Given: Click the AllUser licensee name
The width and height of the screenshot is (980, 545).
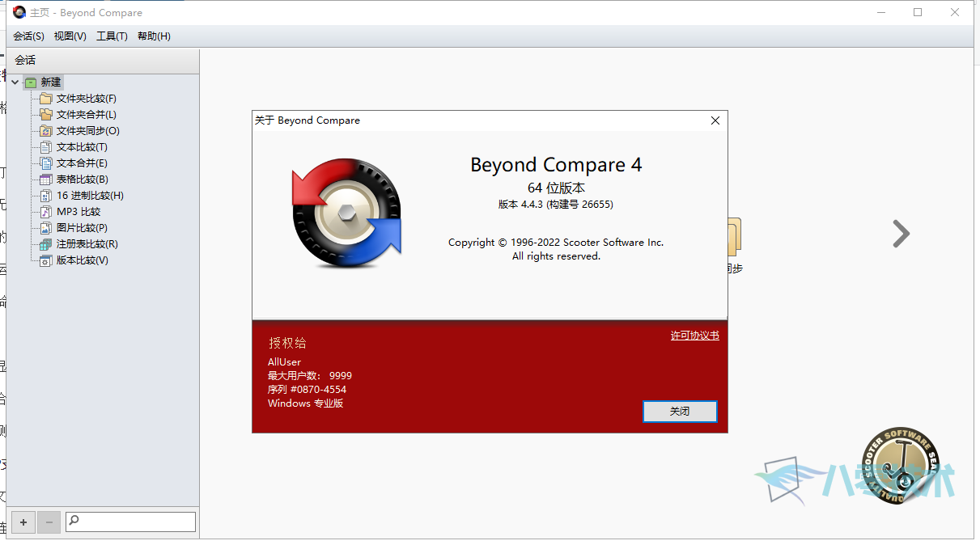Looking at the screenshot, I should 284,362.
